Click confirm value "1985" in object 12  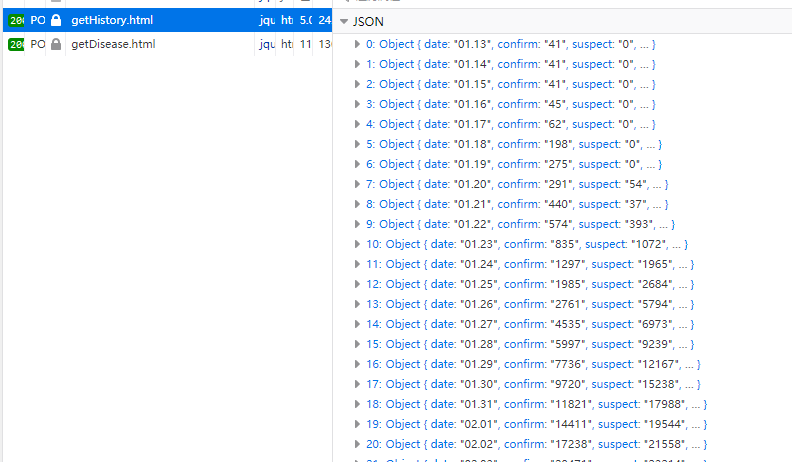tap(568, 284)
